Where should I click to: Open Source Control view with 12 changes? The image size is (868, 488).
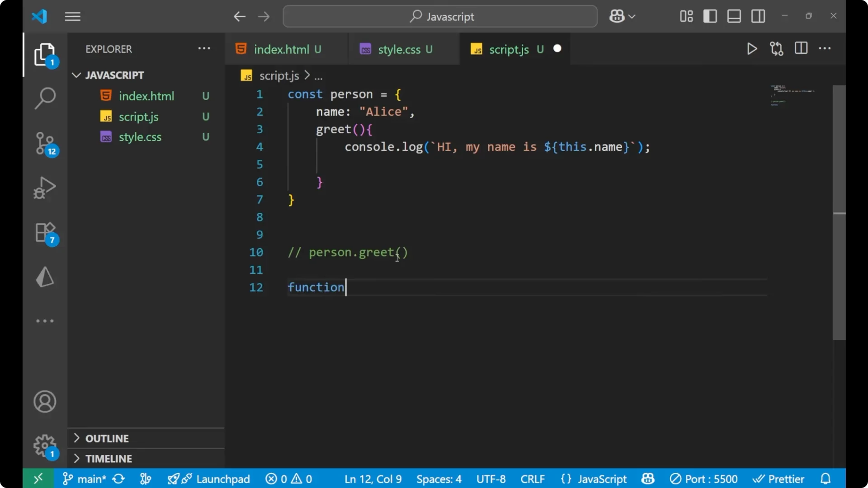[45, 143]
